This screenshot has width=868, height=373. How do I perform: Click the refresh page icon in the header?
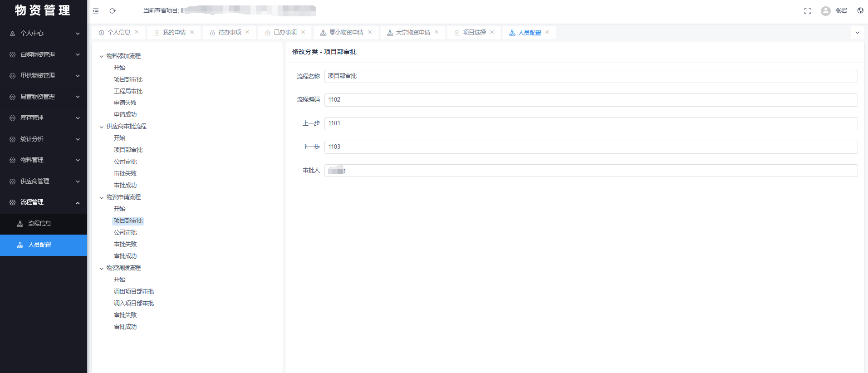[113, 11]
